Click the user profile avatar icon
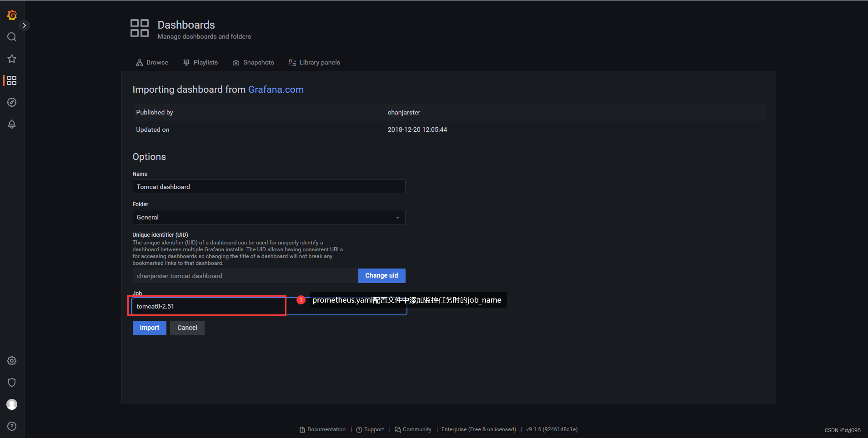This screenshot has width=868, height=438. (11, 404)
